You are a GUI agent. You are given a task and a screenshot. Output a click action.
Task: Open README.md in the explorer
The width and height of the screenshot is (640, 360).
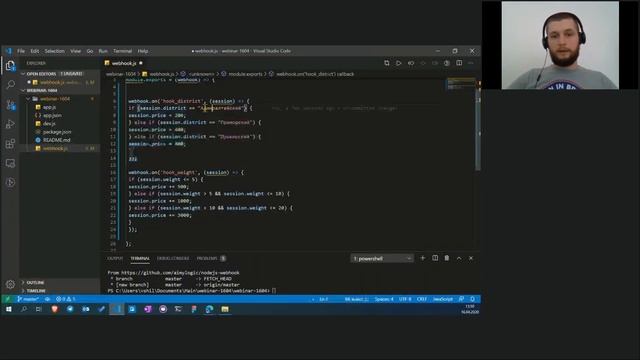click(x=56, y=140)
